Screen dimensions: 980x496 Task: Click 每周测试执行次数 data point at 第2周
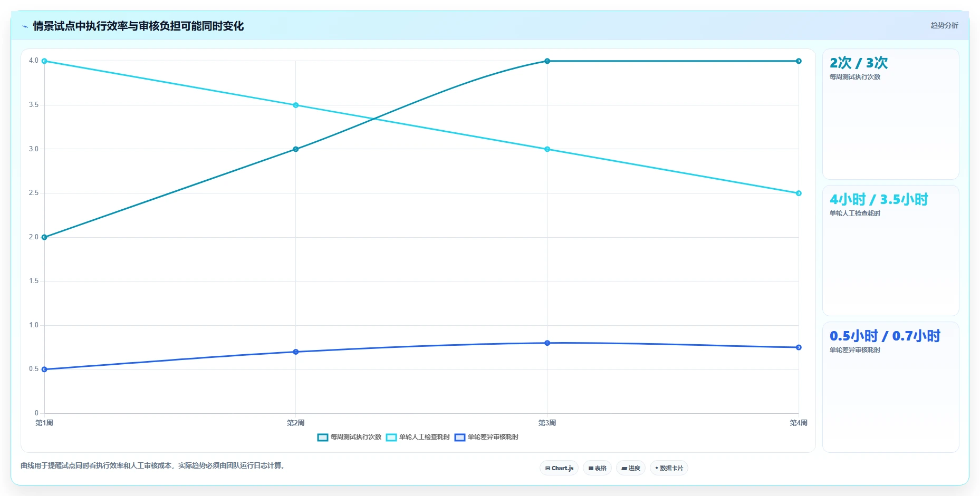click(296, 149)
